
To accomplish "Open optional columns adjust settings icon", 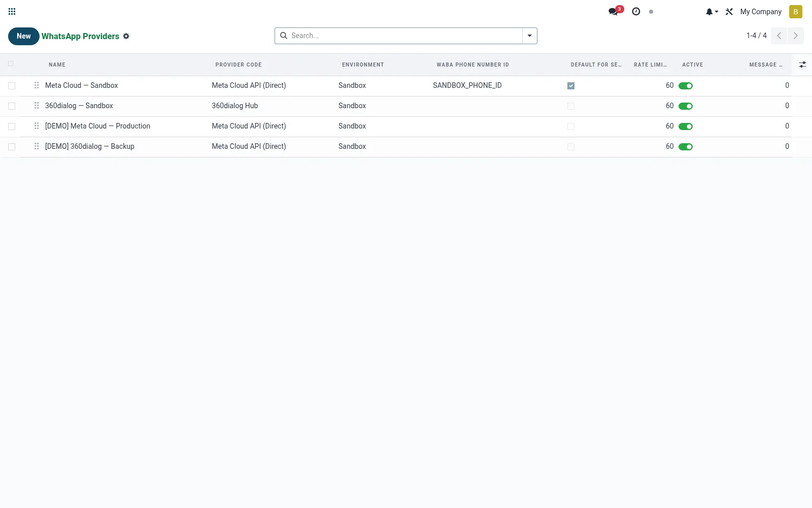I will [802, 65].
